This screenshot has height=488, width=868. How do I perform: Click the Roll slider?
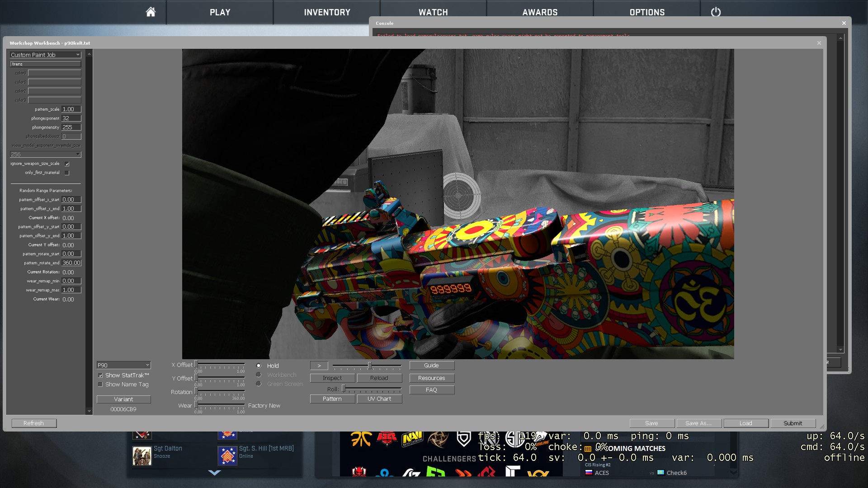(371, 389)
